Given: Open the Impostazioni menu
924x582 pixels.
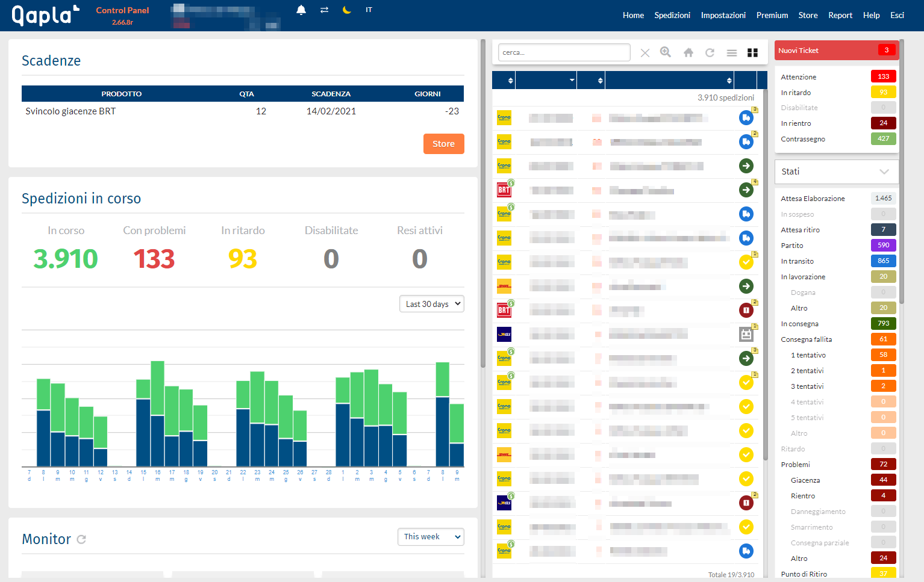Looking at the screenshot, I should click(x=723, y=15).
